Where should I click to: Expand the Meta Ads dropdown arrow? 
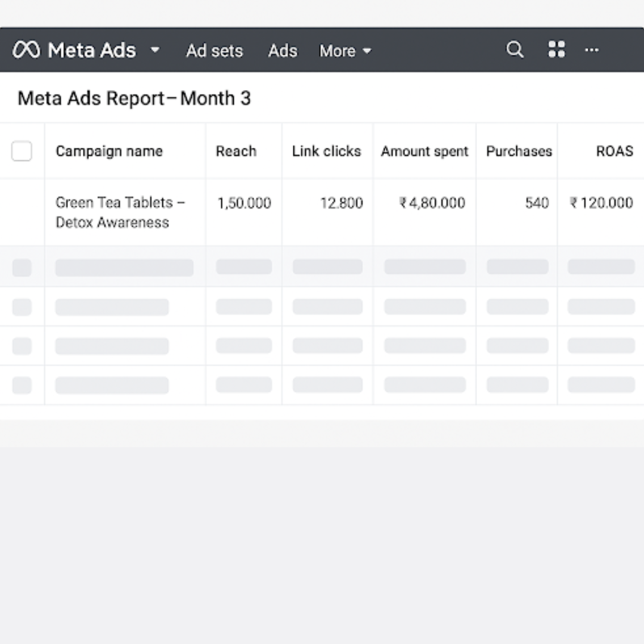155,50
